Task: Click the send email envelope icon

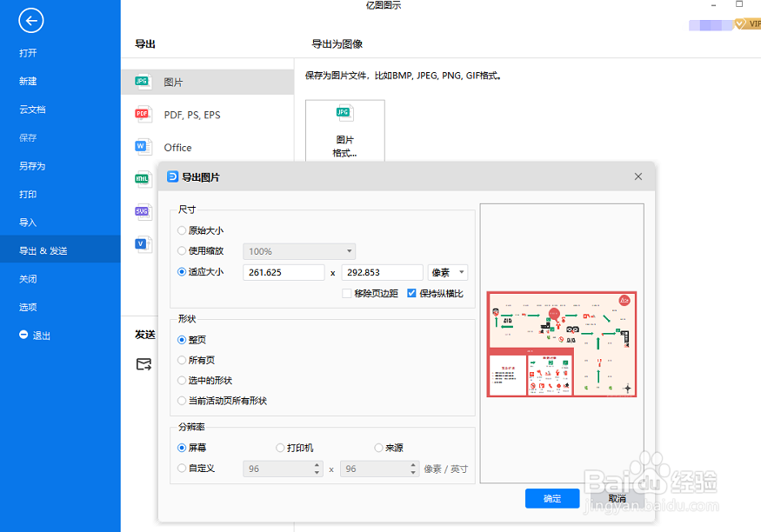Action: 144,364
